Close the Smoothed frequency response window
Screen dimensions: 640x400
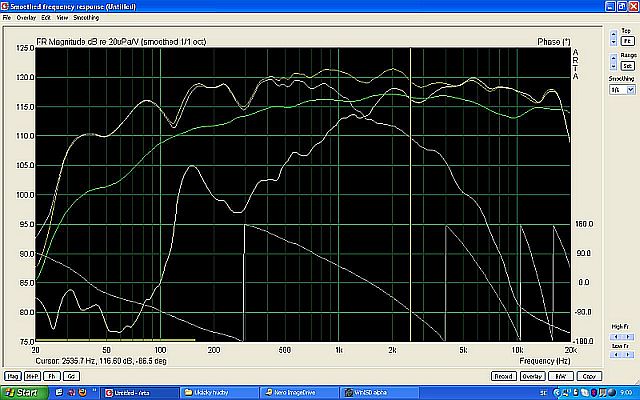(633, 7)
